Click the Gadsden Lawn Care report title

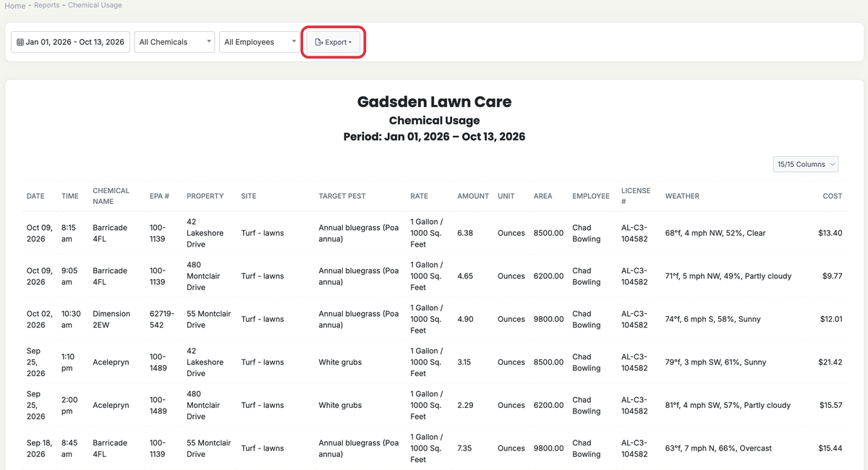pyautogui.click(x=434, y=102)
